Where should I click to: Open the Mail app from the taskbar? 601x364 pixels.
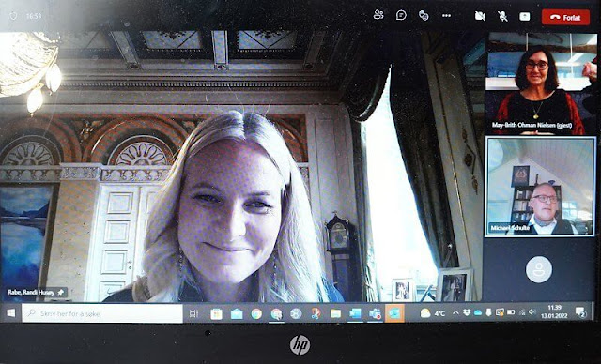click(x=237, y=314)
